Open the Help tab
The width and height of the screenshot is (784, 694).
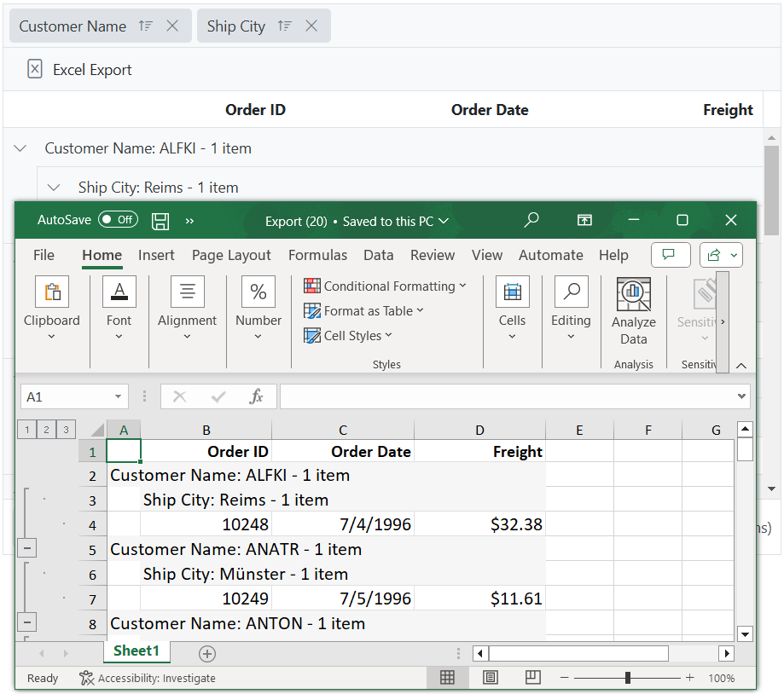click(613, 255)
